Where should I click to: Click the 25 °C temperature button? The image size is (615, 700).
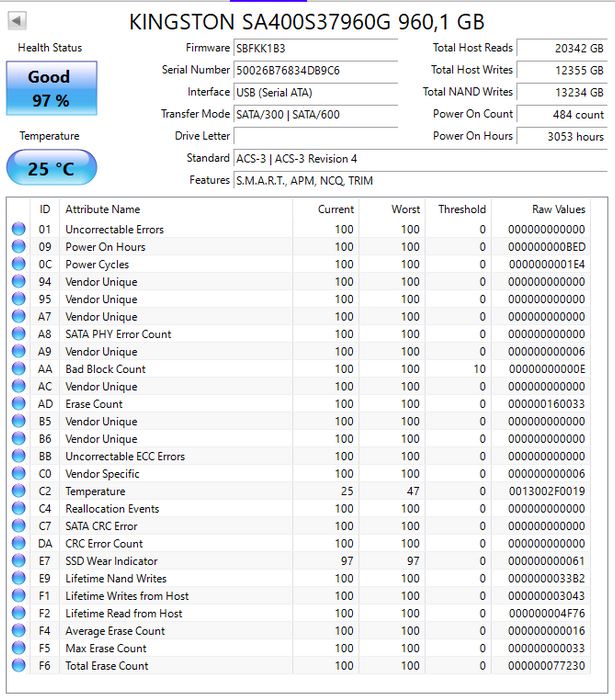pos(51,168)
